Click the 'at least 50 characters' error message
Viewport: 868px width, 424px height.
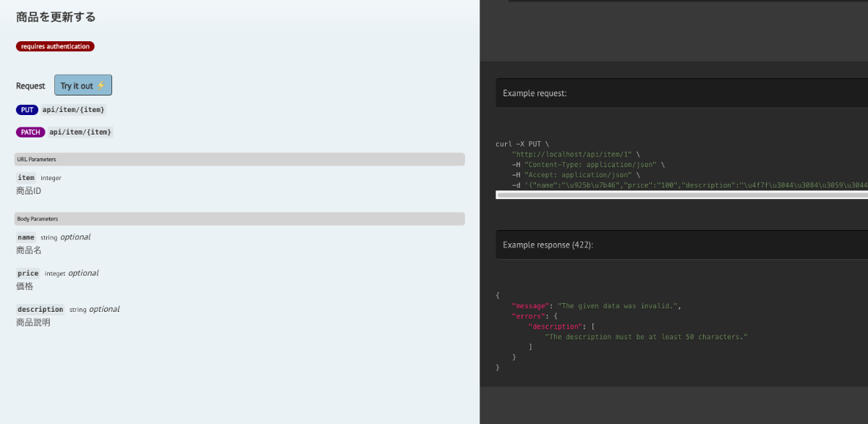pos(646,336)
